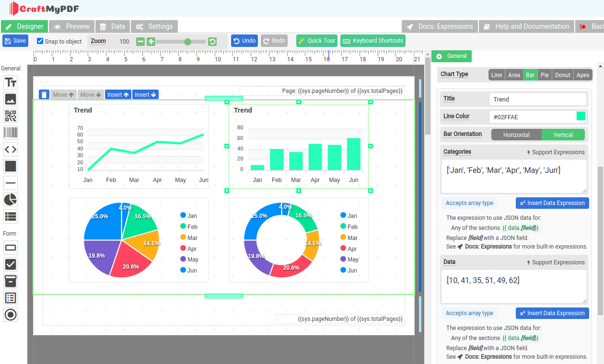Screen dimensions: 604x364
Task: Select the line Trend chart
Action: coord(139,146)
